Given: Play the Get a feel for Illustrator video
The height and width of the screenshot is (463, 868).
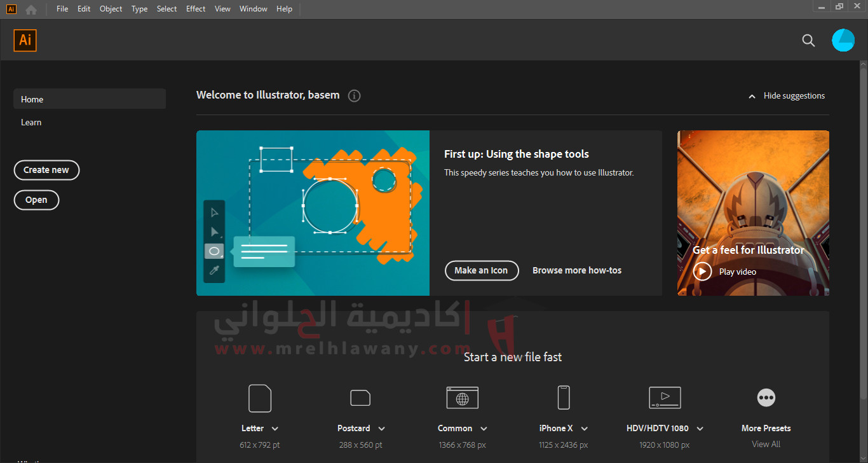Looking at the screenshot, I should click(702, 272).
